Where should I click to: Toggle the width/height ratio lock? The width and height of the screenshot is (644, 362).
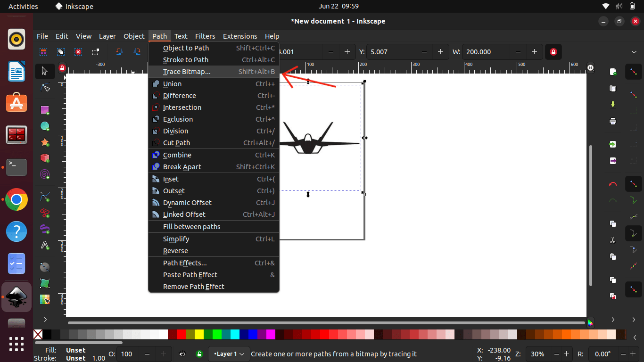[553, 52]
